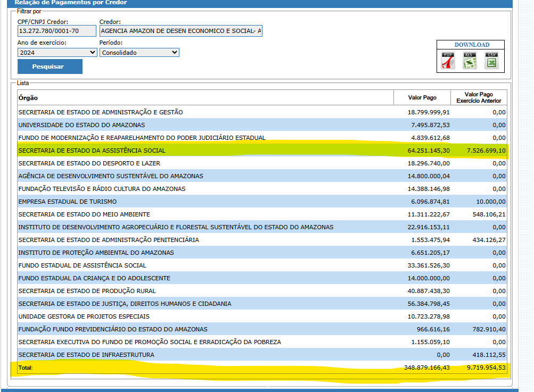This screenshot has width=534, height=392.
Task: Open the Ano de exercício dropdown
Action: click(x=57, y=53)
